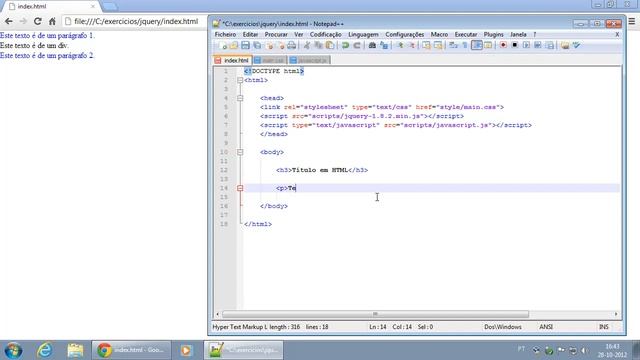
Task: Open the Codificação menu
Action: pyautogui.click(x=325, y=35)
